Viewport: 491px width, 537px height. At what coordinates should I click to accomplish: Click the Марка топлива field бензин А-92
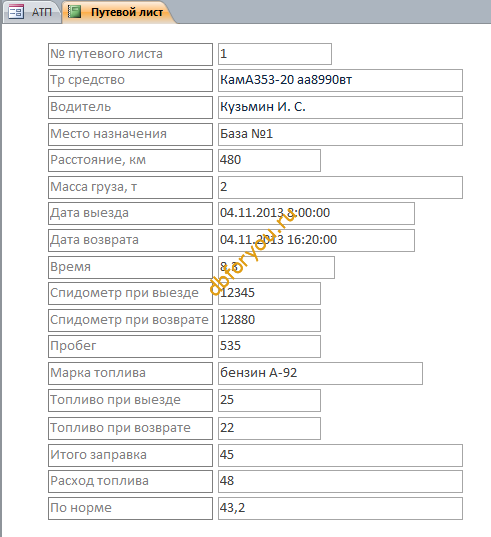coord(320,373)
